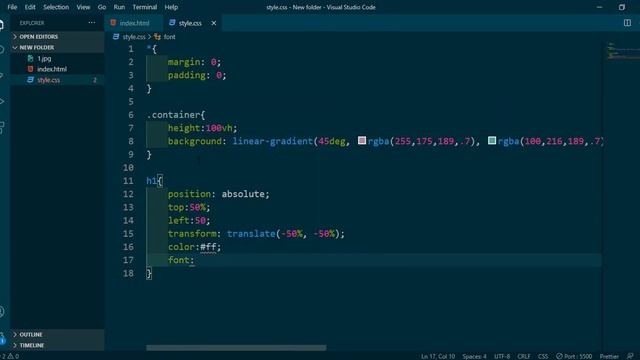Click the index.html file icon in Explorer
This screenshot has width=640, height=360.
pyautogui.click(x=30, y=69)
